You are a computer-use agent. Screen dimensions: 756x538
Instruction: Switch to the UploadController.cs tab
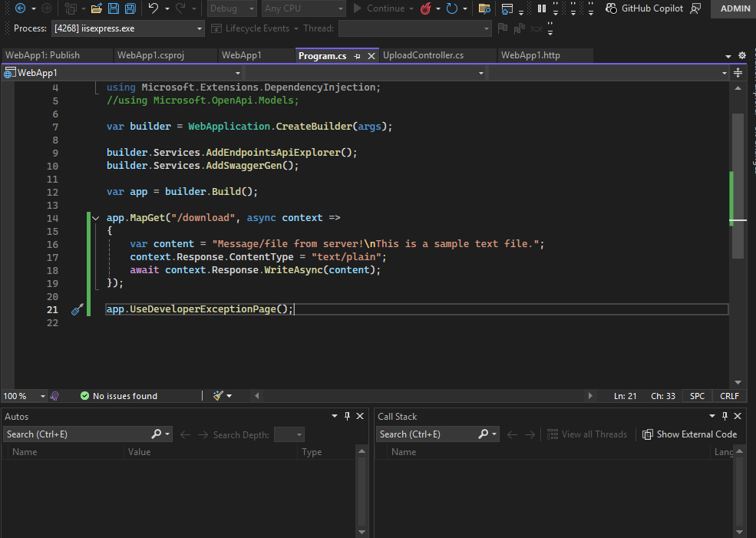click(x=423, y=55)
